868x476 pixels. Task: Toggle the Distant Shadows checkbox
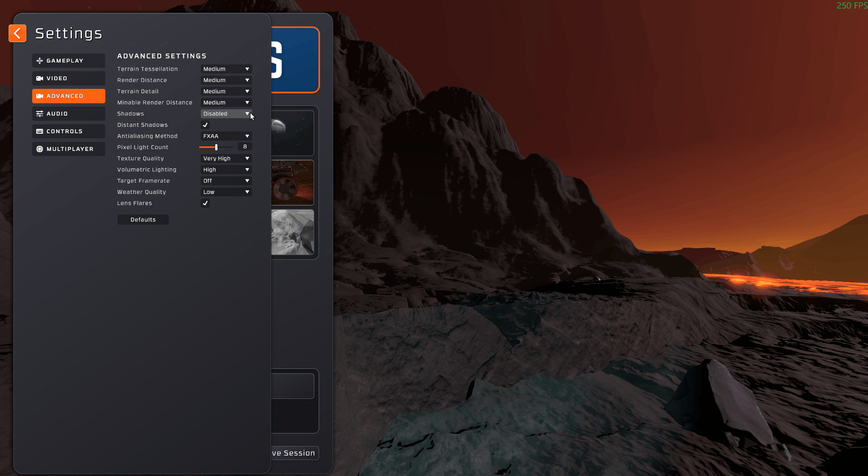[x=205, y=125]
